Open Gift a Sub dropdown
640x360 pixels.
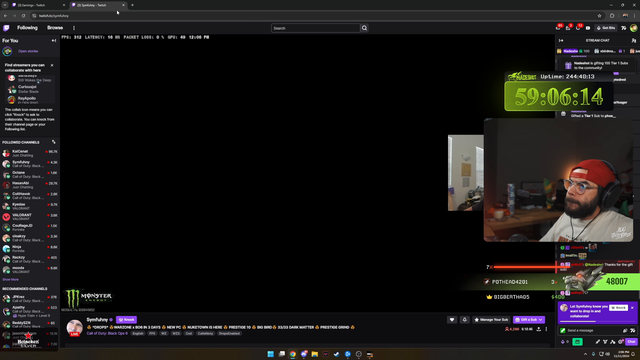coord(529,320)
